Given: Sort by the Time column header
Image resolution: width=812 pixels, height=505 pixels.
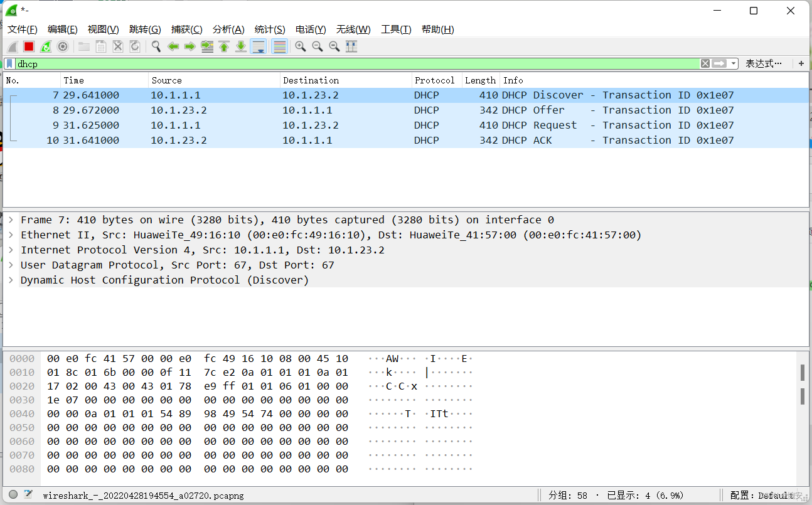Looking at the screenshot, I should [105, 80].
